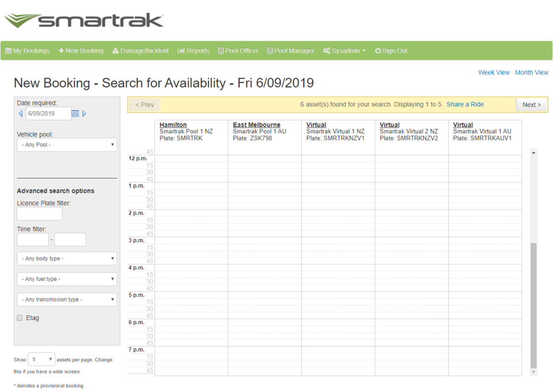Open the East Melbourne asset header link
The image size is (553, 392).
click(256, 125)
